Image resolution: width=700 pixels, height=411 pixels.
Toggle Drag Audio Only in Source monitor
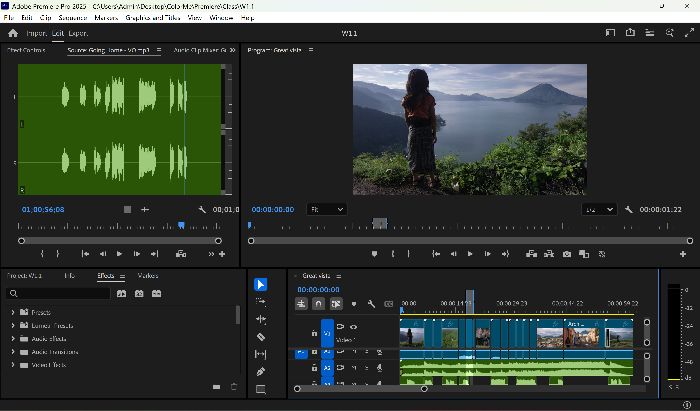(145, 209)
